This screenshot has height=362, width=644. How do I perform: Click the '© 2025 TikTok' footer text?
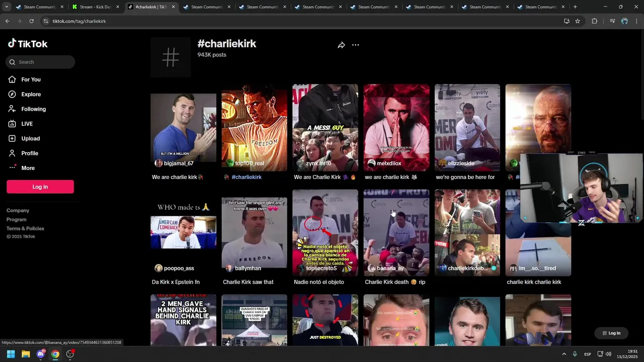(21, 237)
